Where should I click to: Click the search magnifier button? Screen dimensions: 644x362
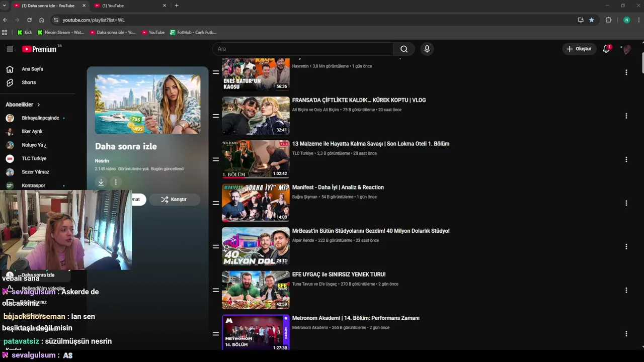(x=404, y=49)
